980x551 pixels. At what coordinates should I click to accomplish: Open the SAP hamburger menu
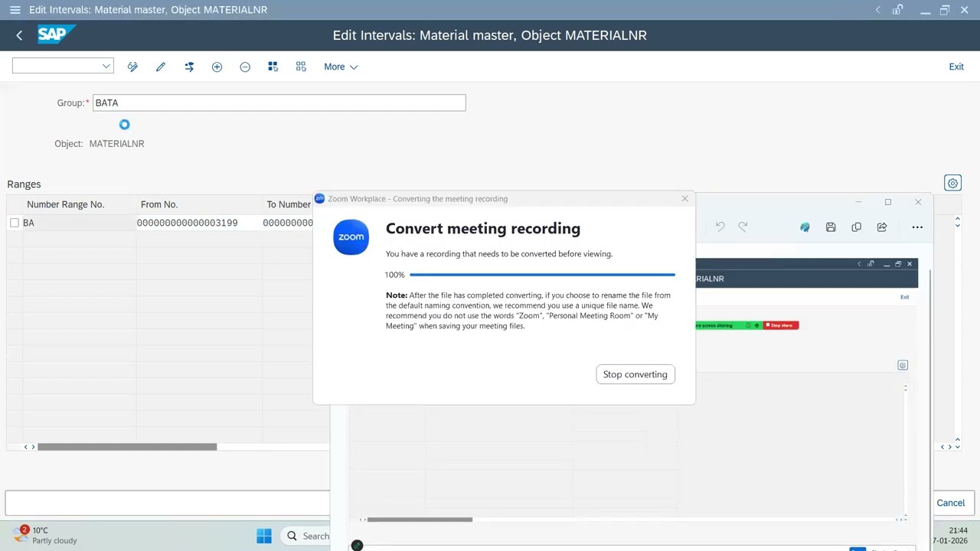pos(15,10)
